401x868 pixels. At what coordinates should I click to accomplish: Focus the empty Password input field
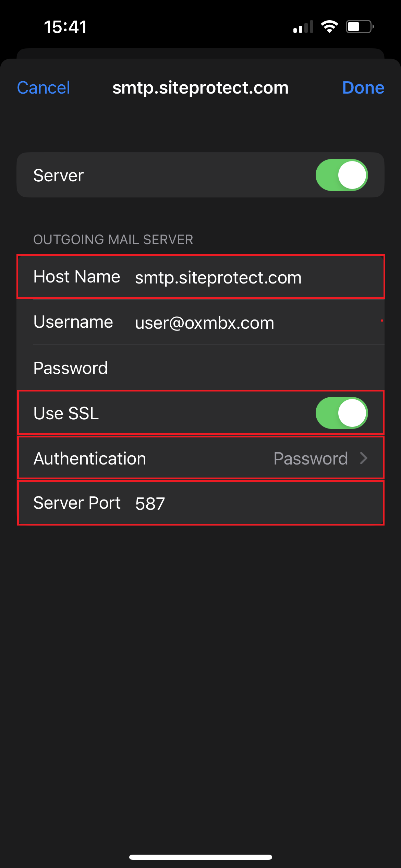pyautogui.click(x=240, y=368)
